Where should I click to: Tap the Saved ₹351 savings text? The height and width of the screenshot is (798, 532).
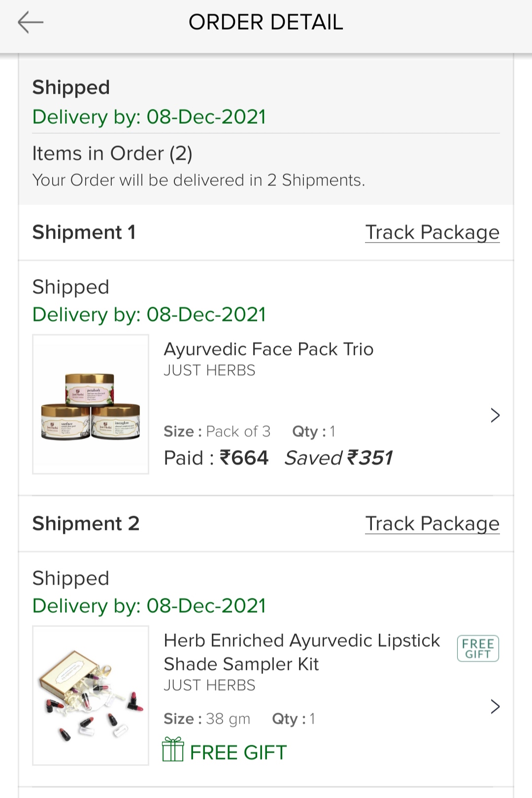[338, 458]
